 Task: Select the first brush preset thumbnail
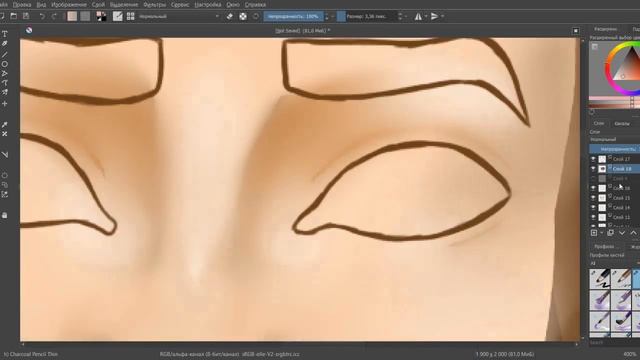pyautogui.click(x=600, y=279)
